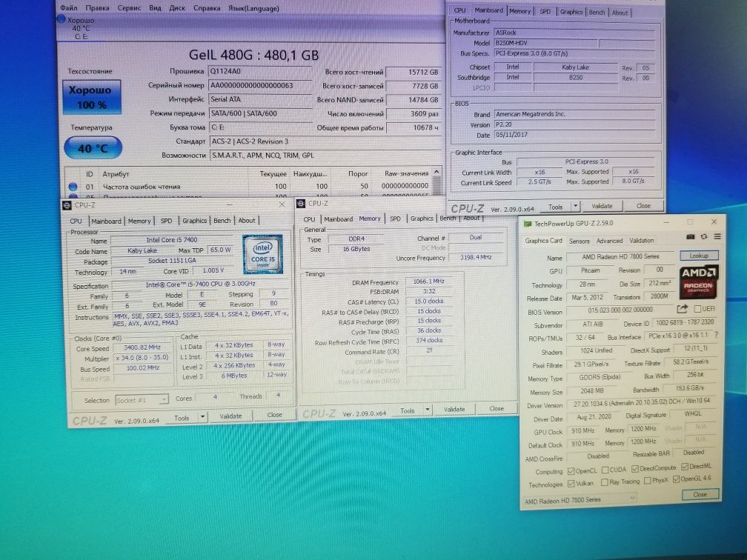Open the Диск menu

(x=176, y=8)
